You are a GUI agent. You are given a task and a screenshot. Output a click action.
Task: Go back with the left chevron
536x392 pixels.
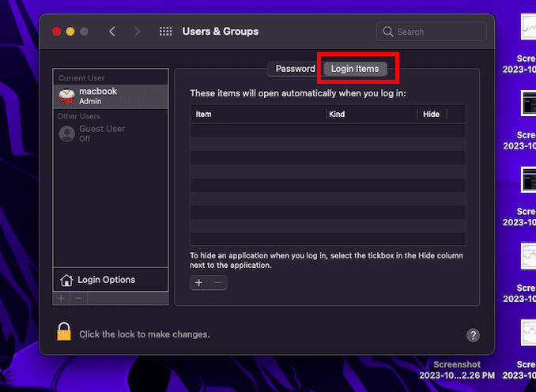pos(112,32)
